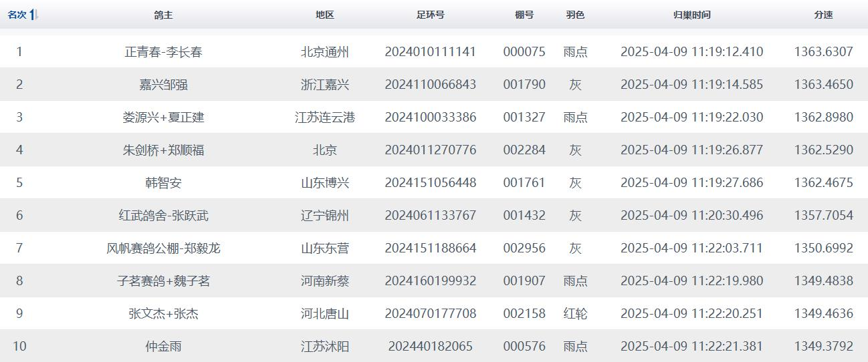This screenshot has width=868, height=362.
Task: Sort by 归巢时间 column header
Action: pos(691,15)
